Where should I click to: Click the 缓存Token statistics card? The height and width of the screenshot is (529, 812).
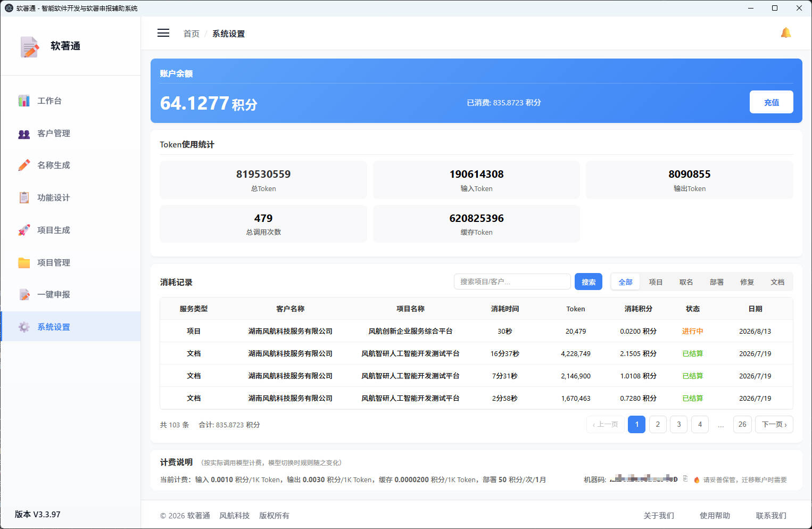(x=476, y=224)
